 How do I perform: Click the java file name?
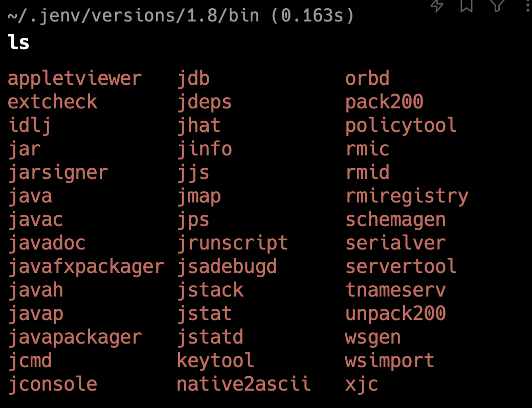pyautogui.click(x=30, y=196)
